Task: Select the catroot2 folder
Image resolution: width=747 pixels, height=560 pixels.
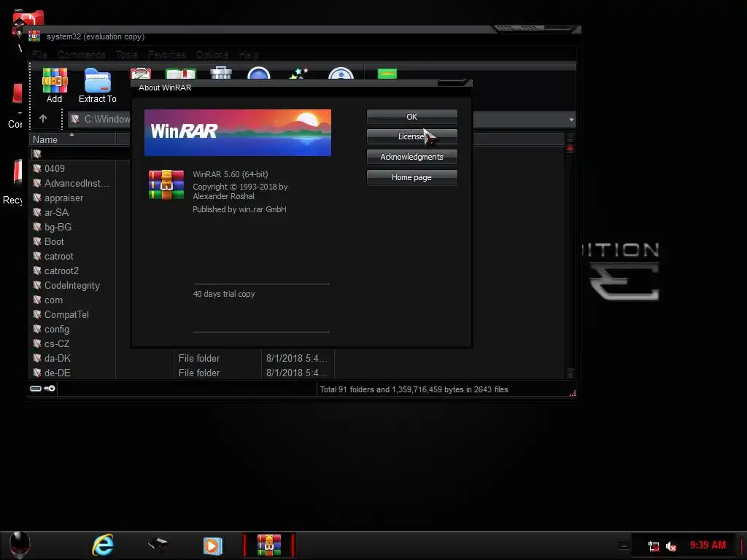Action: pyautogui.click(x=61, y=271)
